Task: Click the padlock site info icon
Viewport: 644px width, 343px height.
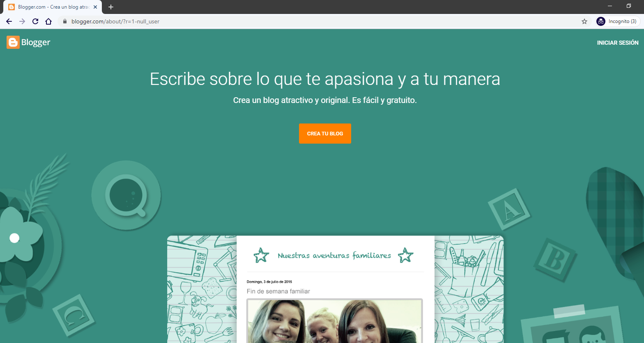Action: pyautogui.click(x=64, y=21)
